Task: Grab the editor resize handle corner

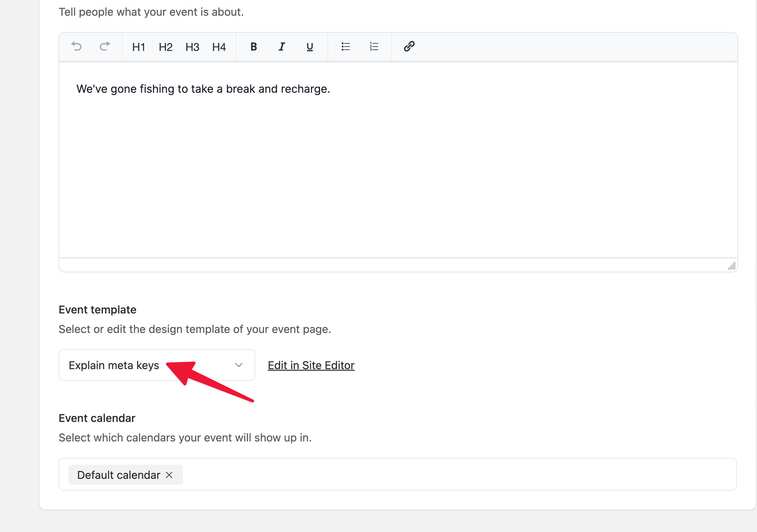Action: (x=732, y=266)
